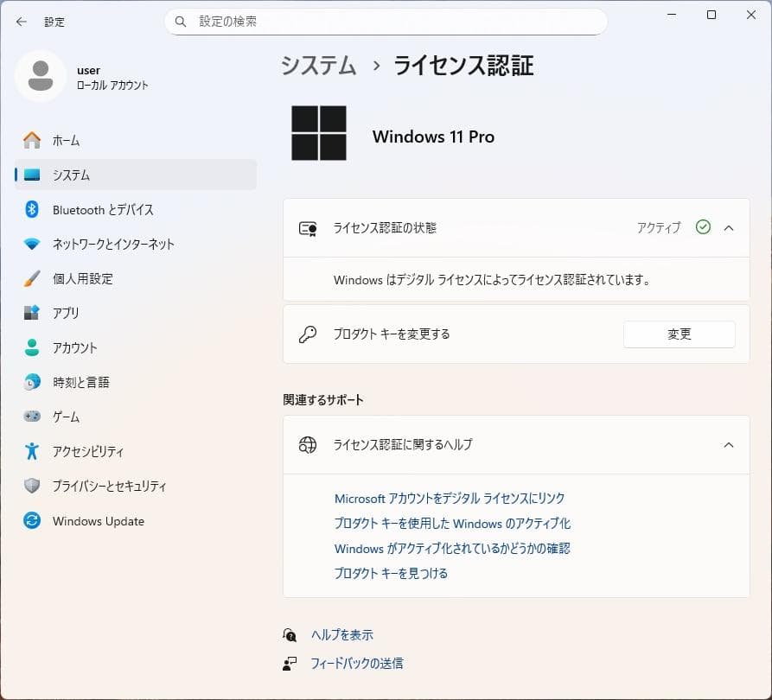Click the アクティブ status text

660,227
